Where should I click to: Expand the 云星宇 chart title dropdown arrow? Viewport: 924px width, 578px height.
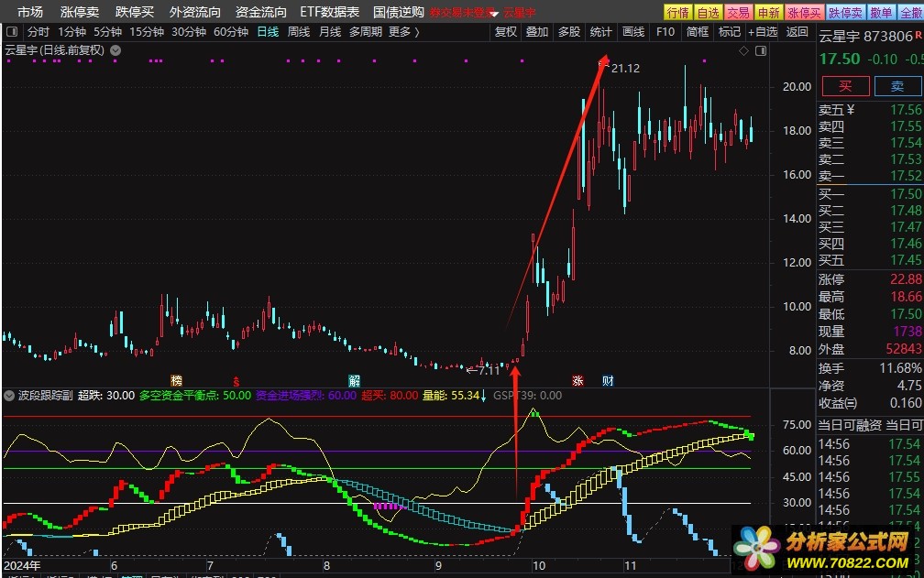pyautogui.click(x=115, y=50)
